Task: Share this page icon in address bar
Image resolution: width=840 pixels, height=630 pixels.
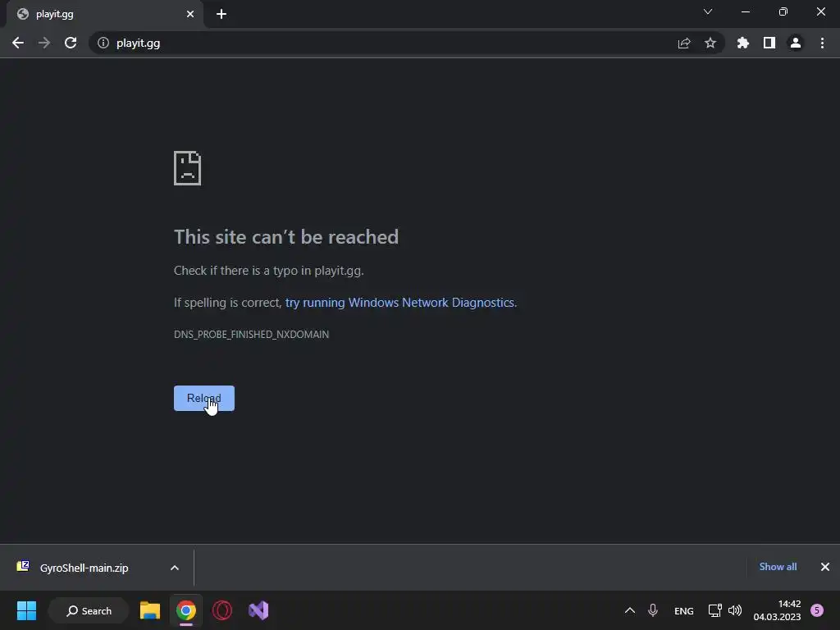Action: pyautogui.click(x=684, y=43)
